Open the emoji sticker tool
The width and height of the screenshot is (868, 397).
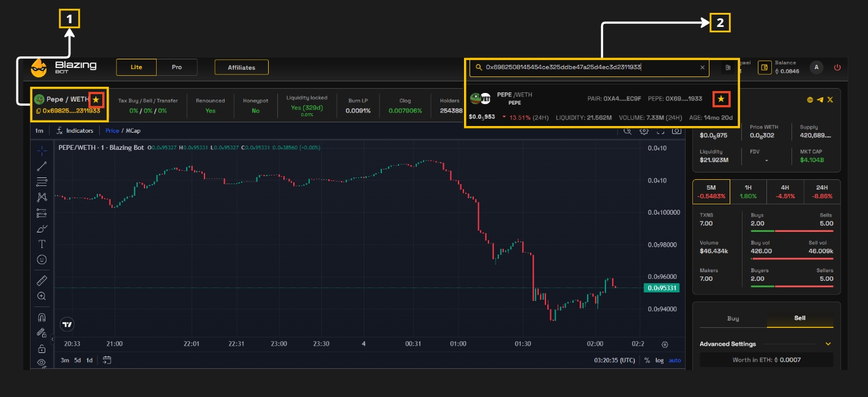coord(42,259)
